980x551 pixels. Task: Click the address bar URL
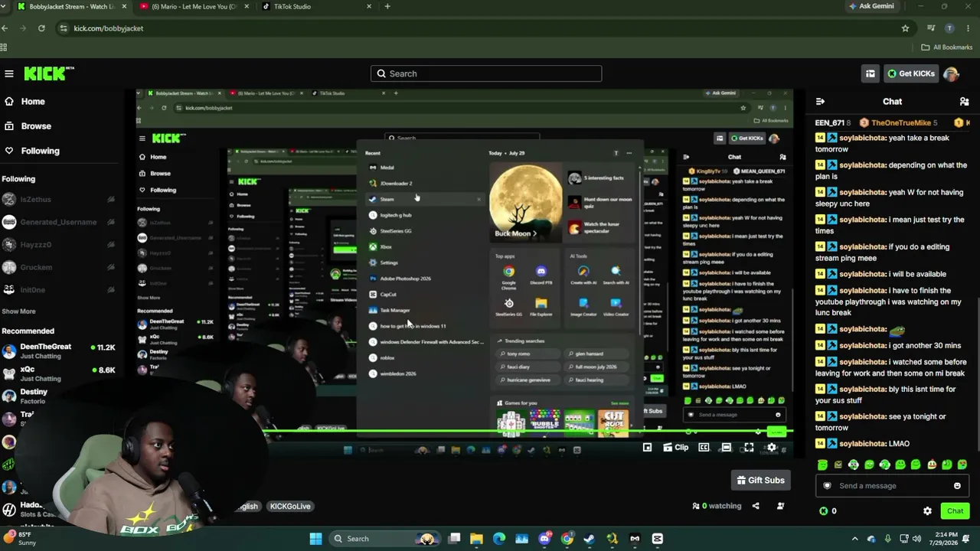(109, 28)
